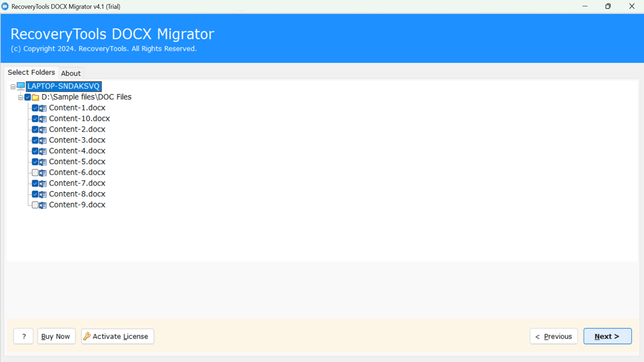Select the Content-1.docx file name

pyautogui.click(x=77, y=108)
